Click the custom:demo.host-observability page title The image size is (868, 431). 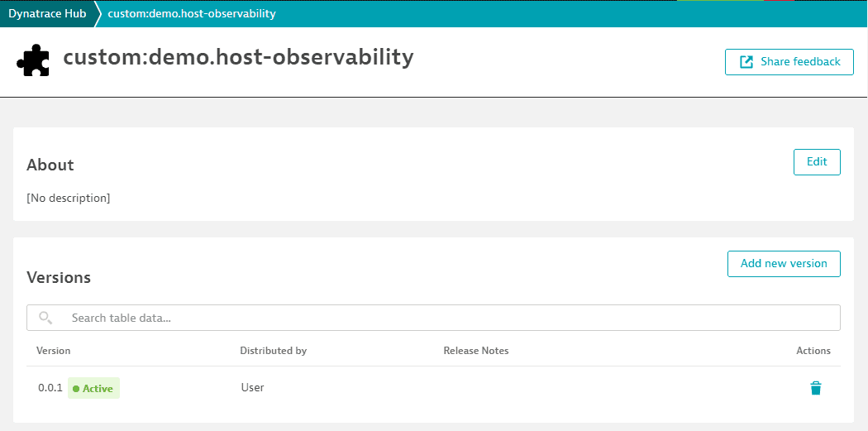[x=238, y=58]
